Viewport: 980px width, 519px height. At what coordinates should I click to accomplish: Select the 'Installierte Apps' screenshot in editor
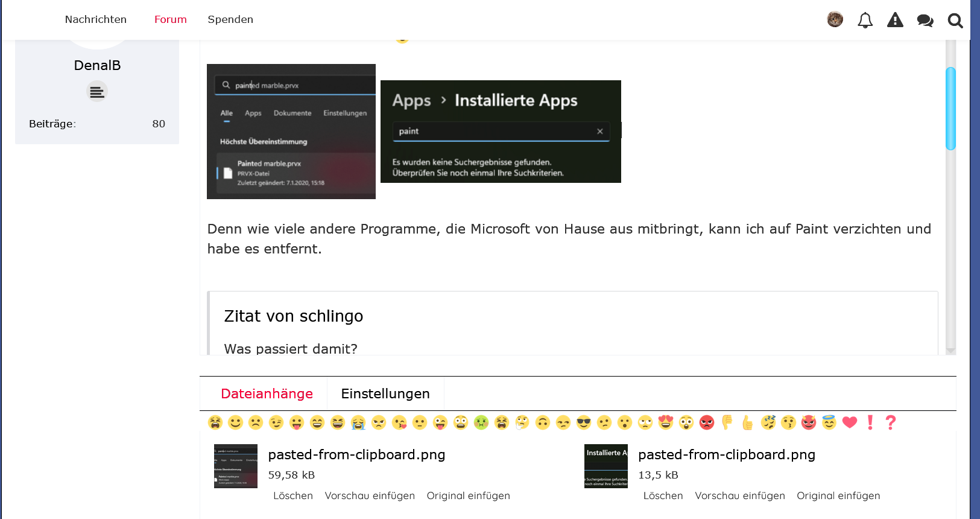(501, 132)
